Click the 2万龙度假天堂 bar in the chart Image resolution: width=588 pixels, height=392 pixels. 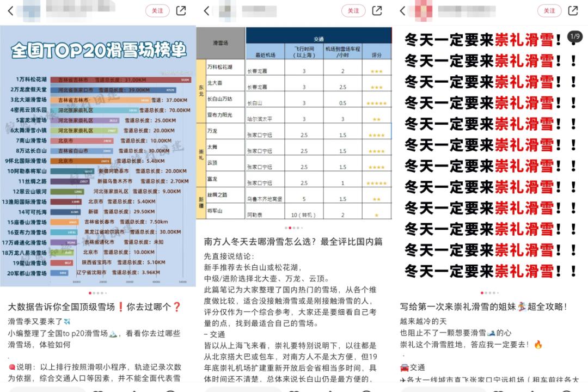113,90
